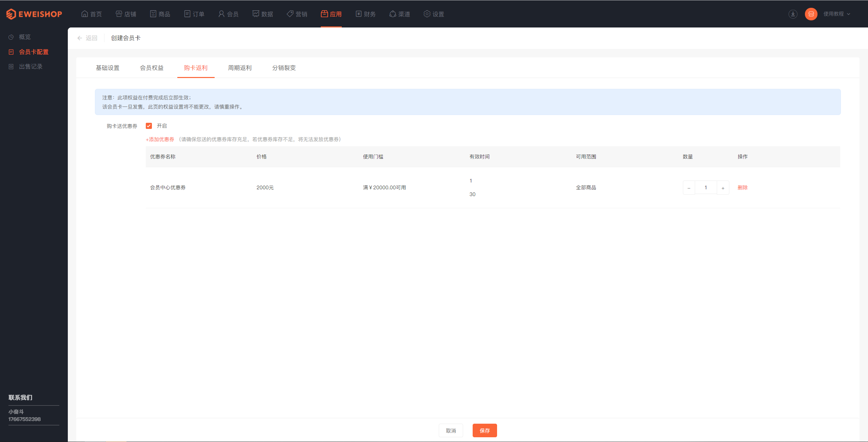Click 保存 to save membership card

[x=485, y=430]
